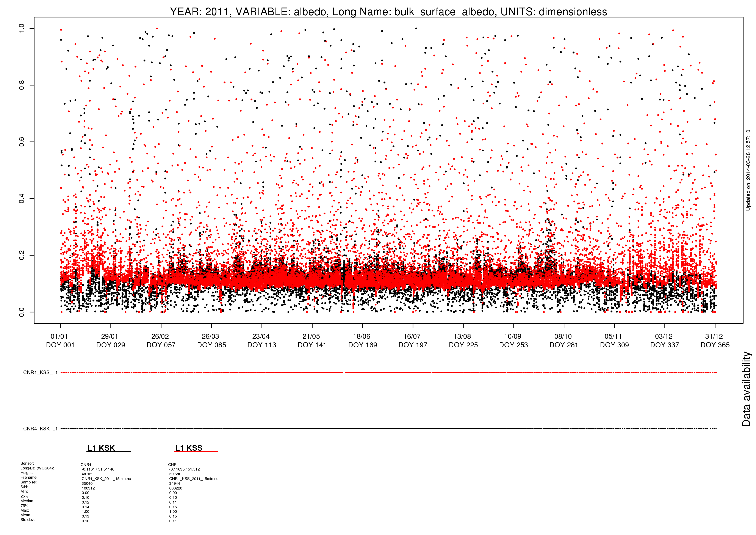Click the "L1 KSS" legend heading

pyautogui.click(x=189, y=448)
